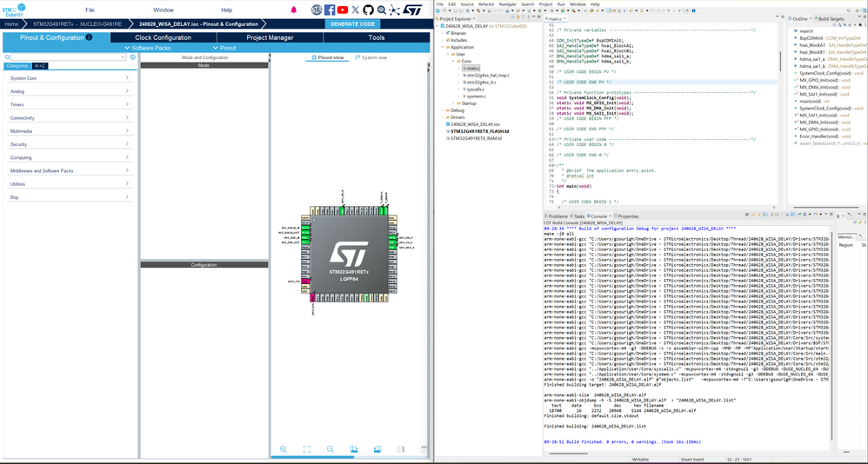The image size is (868, 464).
Task: Switch to Pinout view
Action: coord(328,57)
